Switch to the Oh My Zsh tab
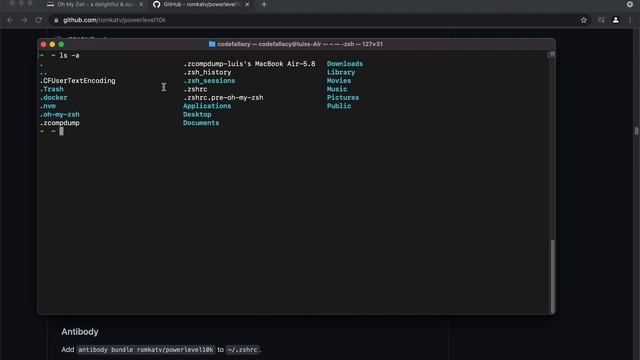The image size is (640, 360). tap(95, 4)
